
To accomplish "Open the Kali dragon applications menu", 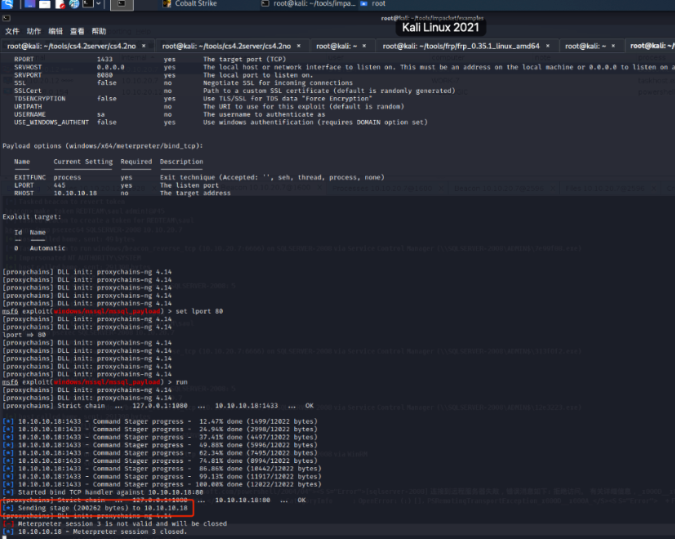I will pos(7,4).
